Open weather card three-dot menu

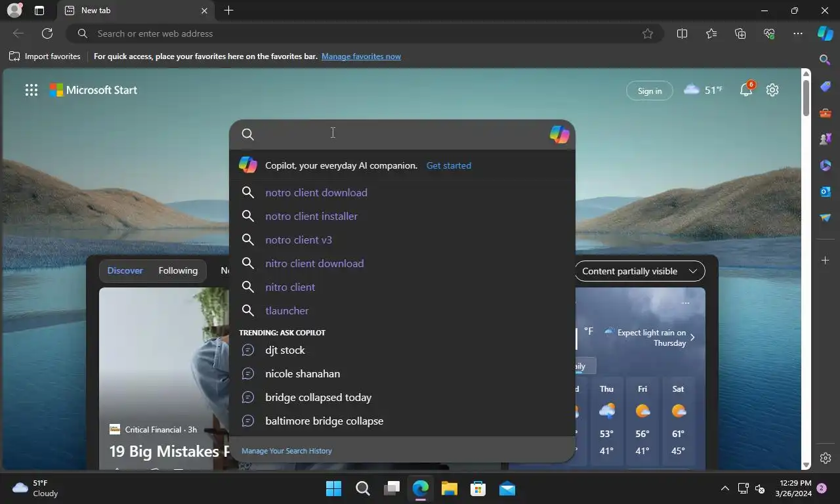tap(685, 303)
